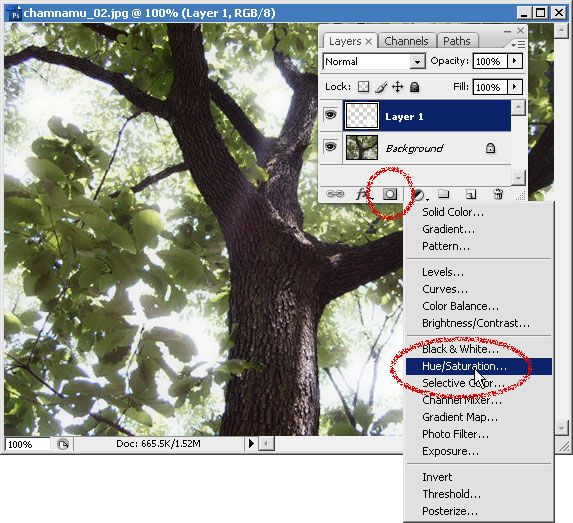Collapse the Layers panel
The height and width of the screenshot is (523, 573).
[x=507, y=31]
